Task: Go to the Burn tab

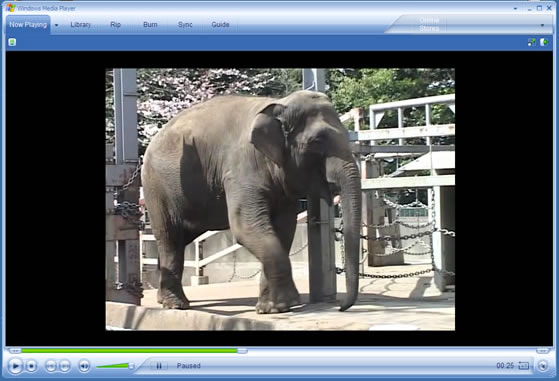Action: pos(150,25)
